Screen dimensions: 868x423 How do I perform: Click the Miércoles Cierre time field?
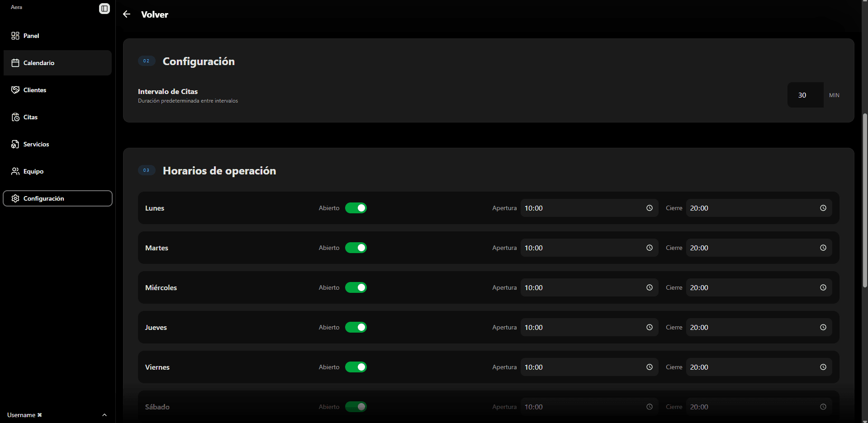[759, 287]
